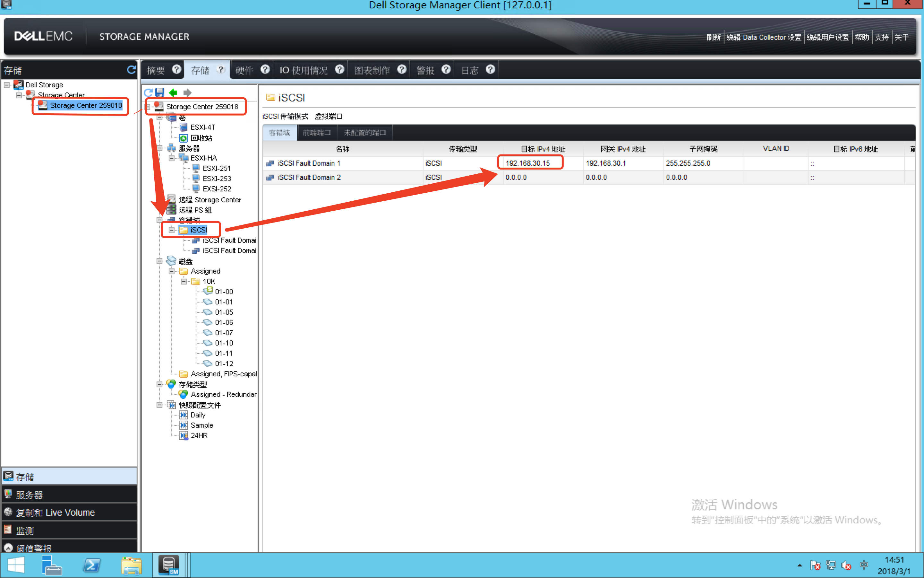Screen dimensions: 924x578
Task: Click the help icon beside 摘要 tab
Action: (176, 70)
